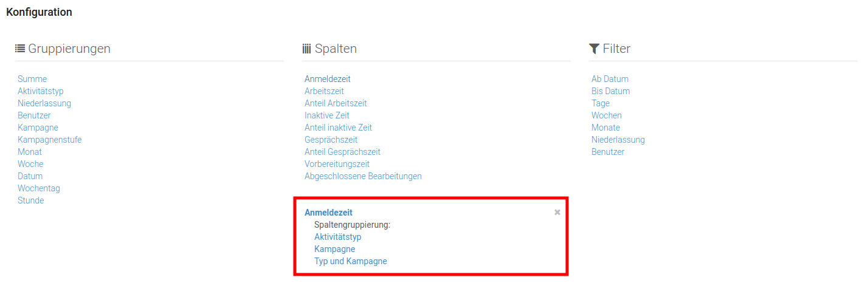
Task: Choose the Monate filter
Action: pyautogui.click(x=606, y=128)
